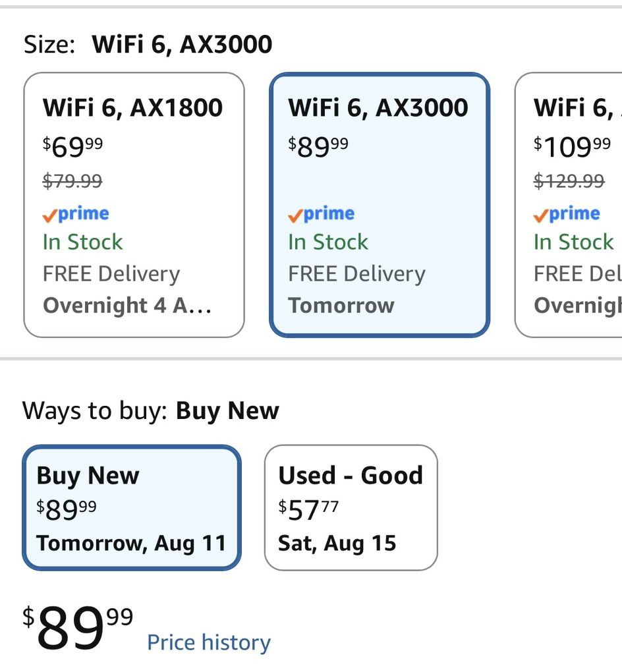Click the Prime badge in the AX3000 card
Screen dimensions: 622x672
tap(322, 214)
